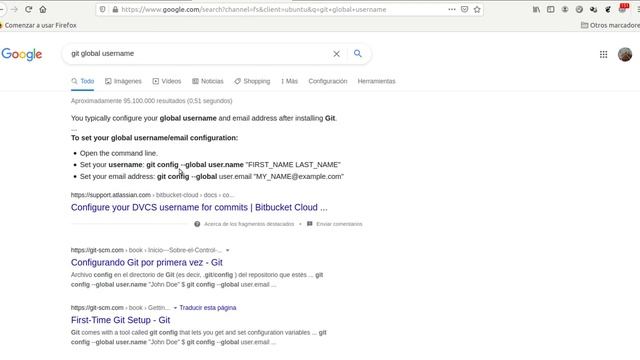Bookmark this page with star icon
The height and width of the screenshot is (360, 640).
pos(477,9)
